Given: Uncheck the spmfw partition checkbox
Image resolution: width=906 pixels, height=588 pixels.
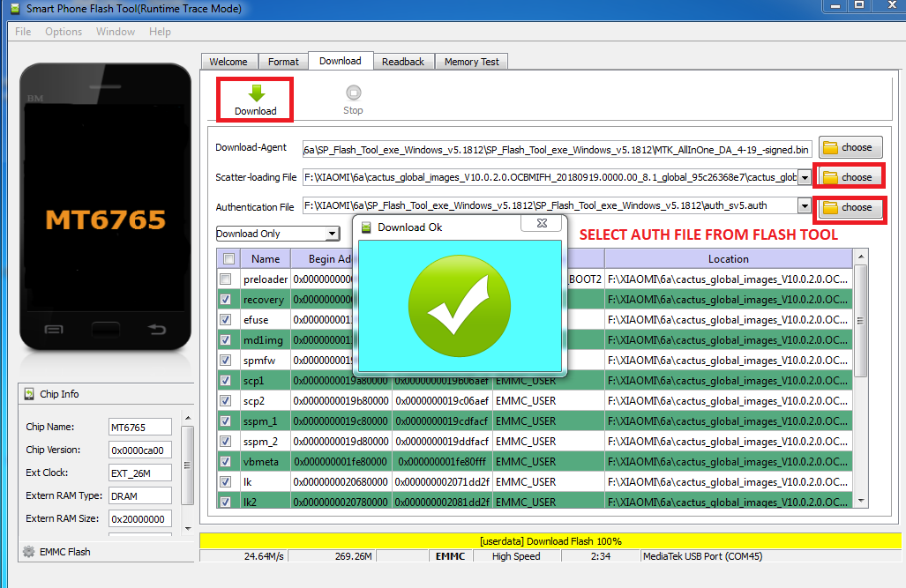Looking at the screenshot, I should tap(225, 360).
